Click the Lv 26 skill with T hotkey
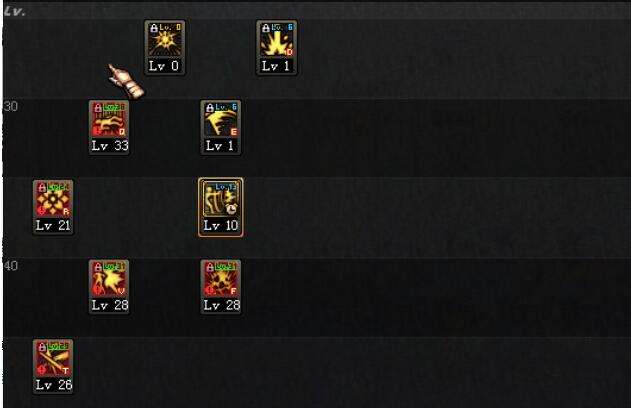This screenshot has width=631, height=408. (x=53, y=358)
